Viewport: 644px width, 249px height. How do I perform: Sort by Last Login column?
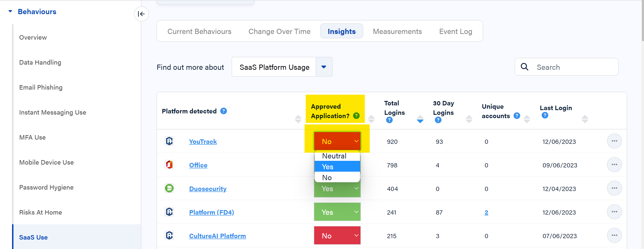point(585,119)
